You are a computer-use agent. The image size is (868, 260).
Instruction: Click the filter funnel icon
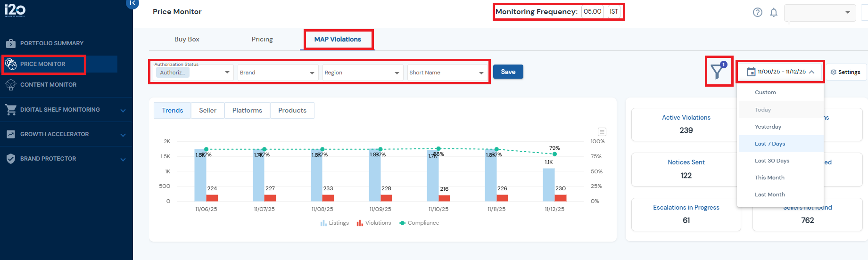click(x=717, y=72)
